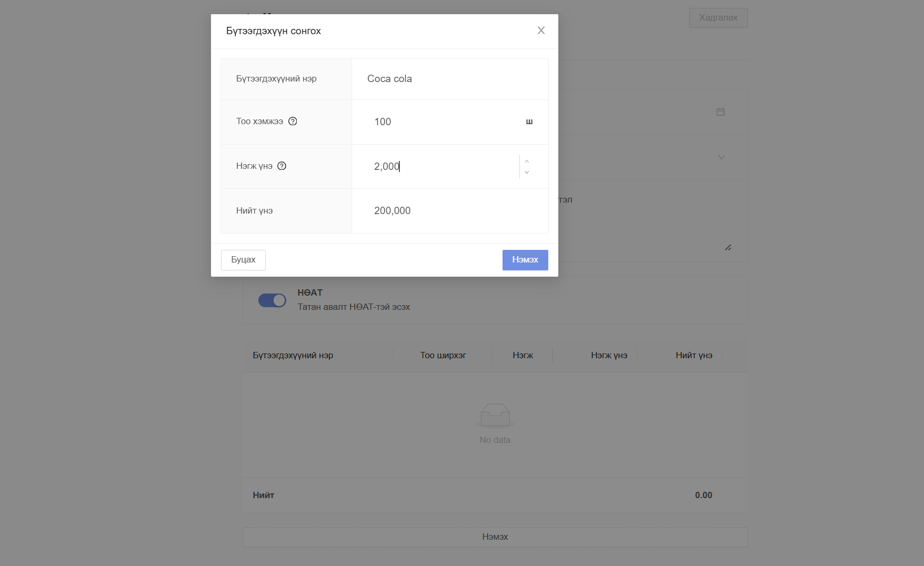Click the Нийт үнэ total value 200,000

393,211
